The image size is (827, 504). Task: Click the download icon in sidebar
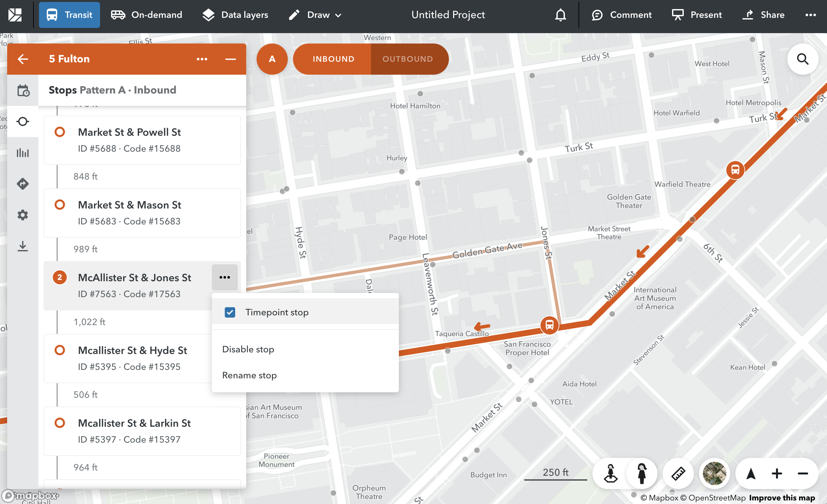point(23,246)
